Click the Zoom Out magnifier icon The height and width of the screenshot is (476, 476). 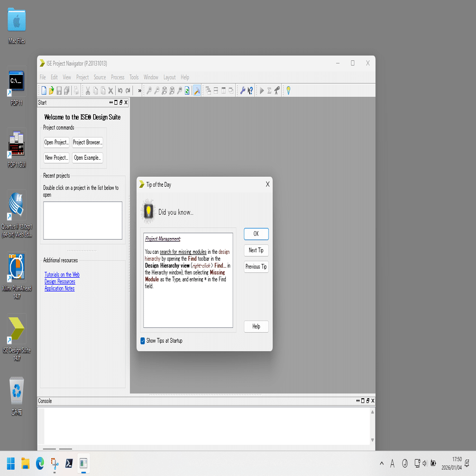pyautogui.click(x=157, y=90)
